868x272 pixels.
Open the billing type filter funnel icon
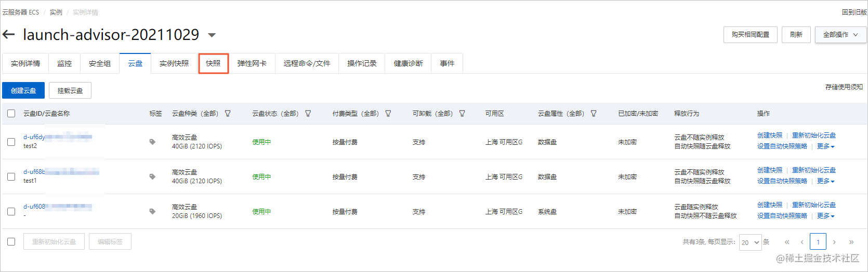[388, 113]
